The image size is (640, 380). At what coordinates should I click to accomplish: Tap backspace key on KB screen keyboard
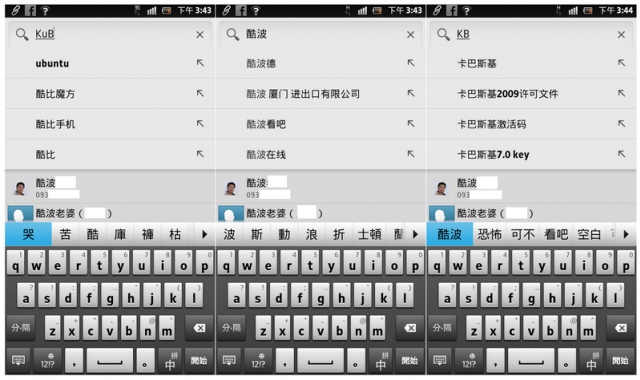tap(620, 328)
